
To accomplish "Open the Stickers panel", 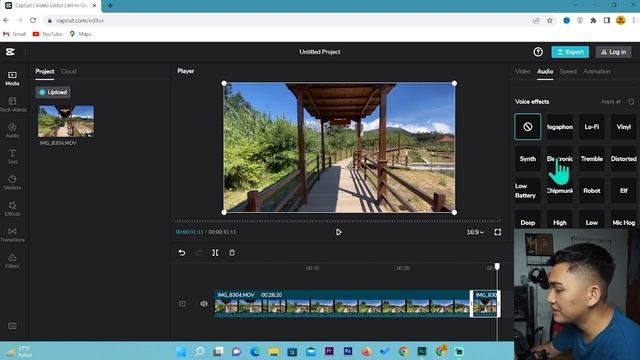I will coord(12,183).
